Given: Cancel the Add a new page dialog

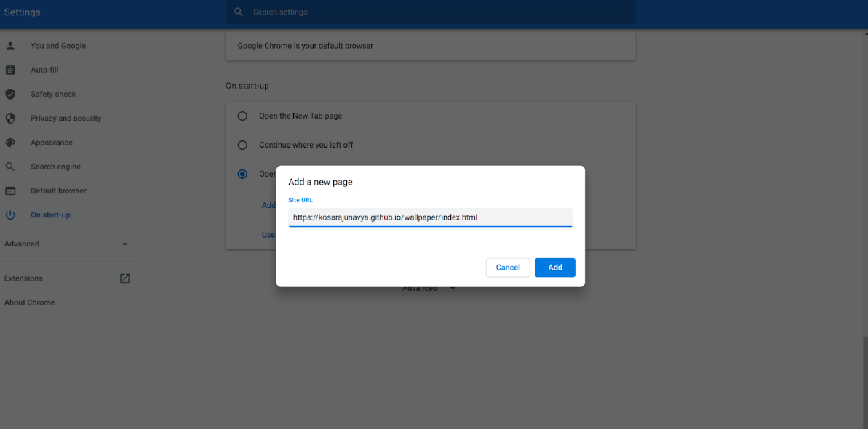Looking at the screenshot, I should tap(507, 268).
